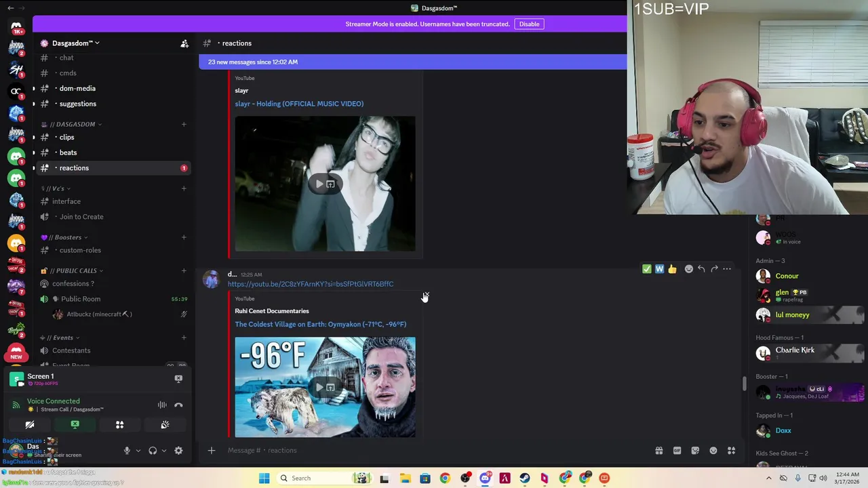Open member Conour in member list
The height and width of the screenshot is (488, 868).
click(787, 276)
